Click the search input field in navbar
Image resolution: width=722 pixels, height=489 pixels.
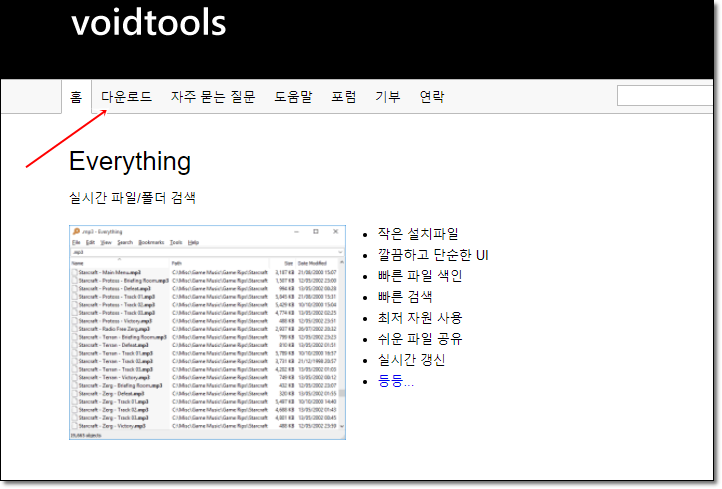coord(665,96)
